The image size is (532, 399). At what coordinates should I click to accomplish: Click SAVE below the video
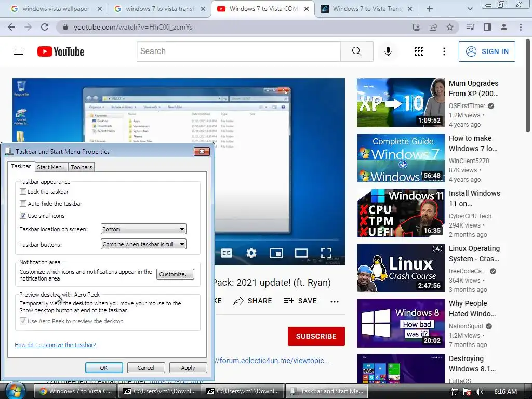pos(300,301)
